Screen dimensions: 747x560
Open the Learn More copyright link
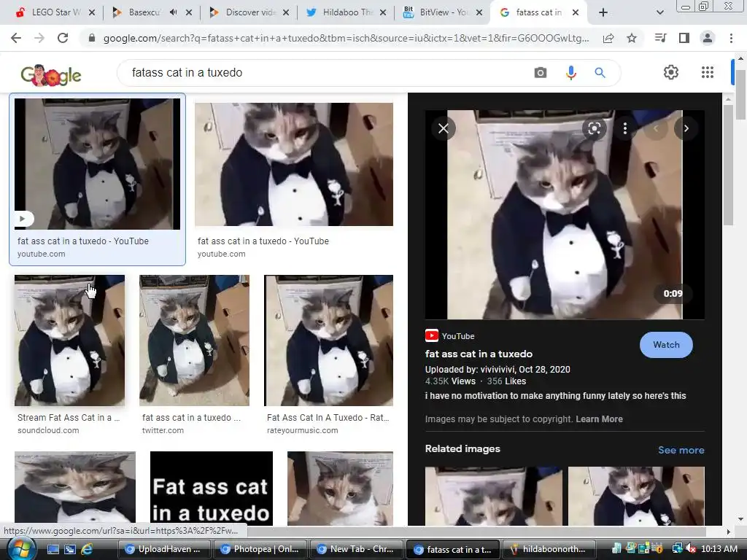tap(599, 419)
